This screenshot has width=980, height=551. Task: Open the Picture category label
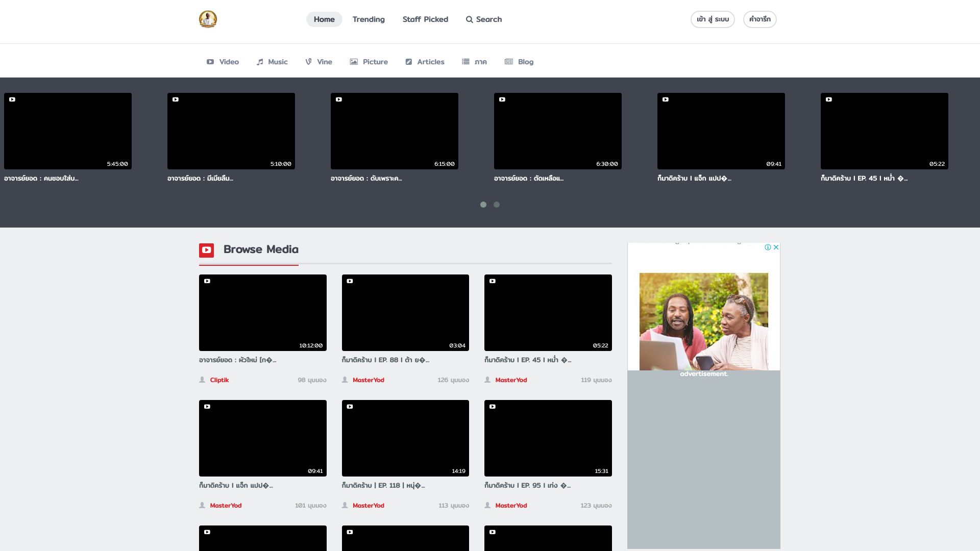(x=375, y=62)
